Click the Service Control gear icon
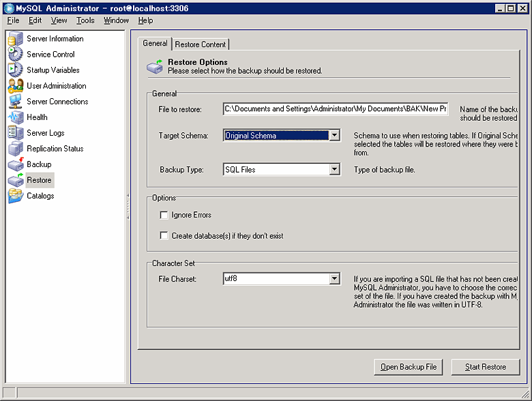 [x=15, y=54]
